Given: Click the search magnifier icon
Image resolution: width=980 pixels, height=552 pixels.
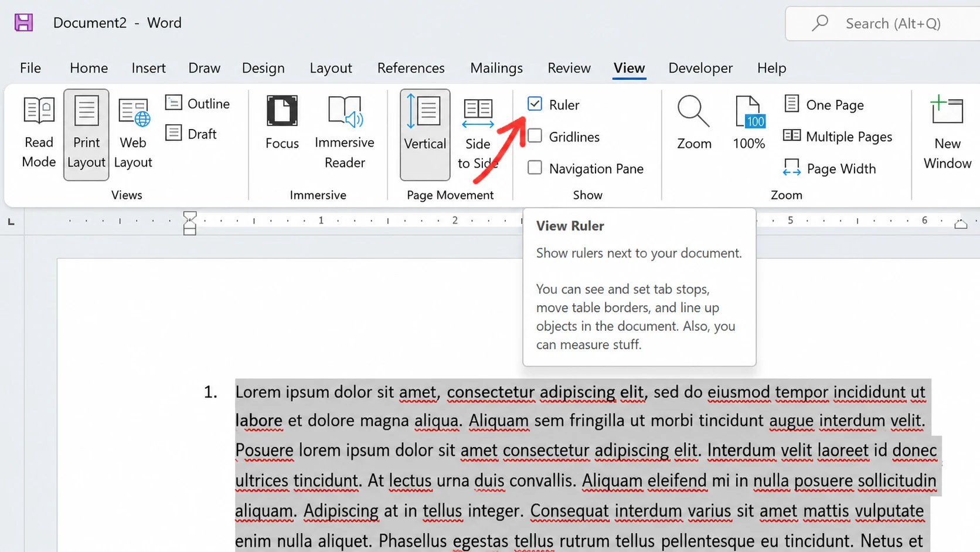Looking at the screenshot, I should 820,23.
